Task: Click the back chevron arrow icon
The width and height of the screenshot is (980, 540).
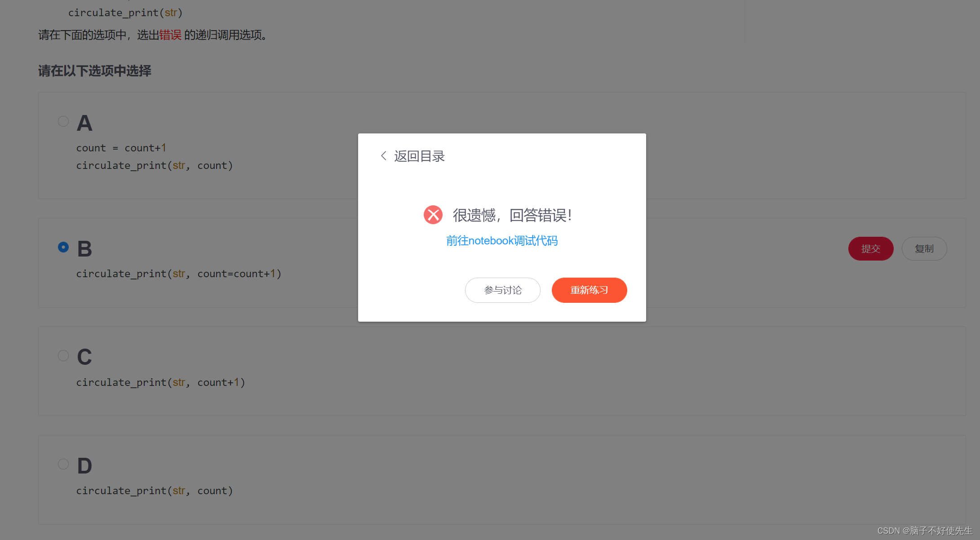Action: pyautogui.click(x=383, y=156)
